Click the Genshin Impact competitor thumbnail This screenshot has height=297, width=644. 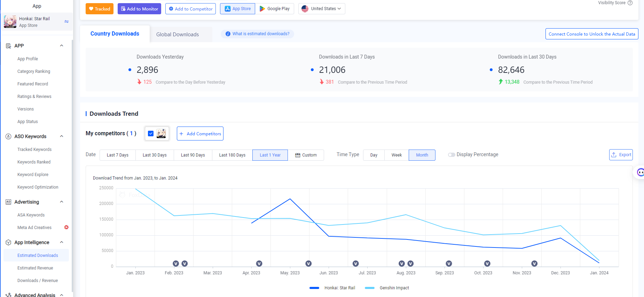coord(161,134)
